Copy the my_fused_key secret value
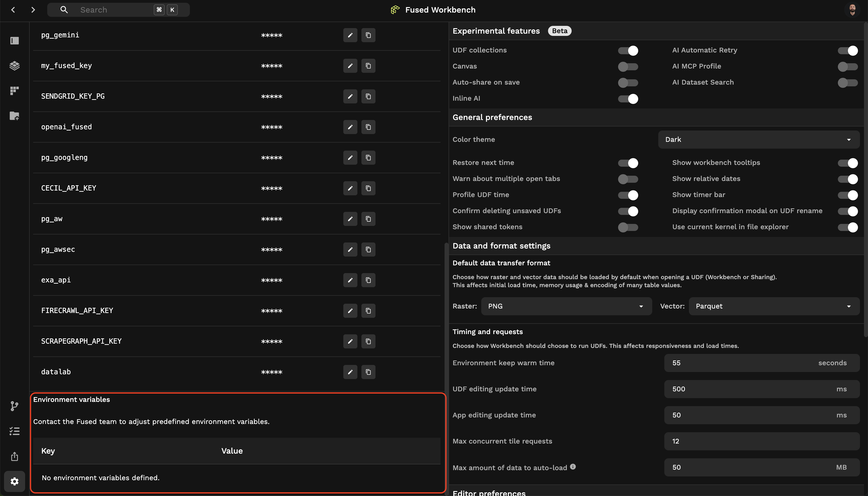The width and height of the screenshot is (868, 496). click(x=368, y=66)
